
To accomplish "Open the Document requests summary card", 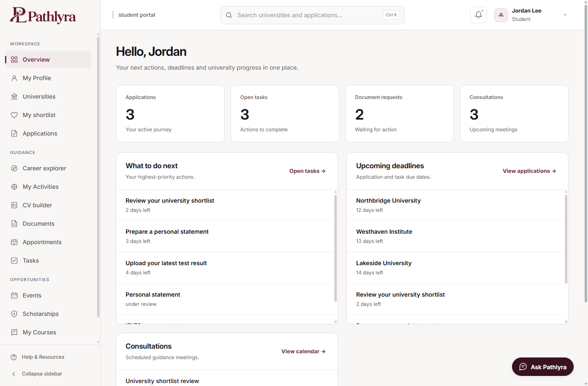I will (x=399, y=114).
